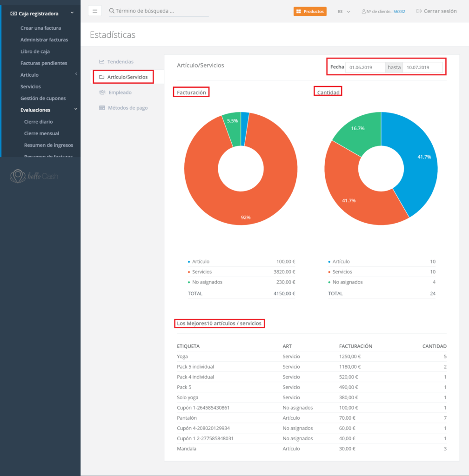Click the 4150,00 € total value
Screen dimensions: 469x476
[x=284, y=294]
